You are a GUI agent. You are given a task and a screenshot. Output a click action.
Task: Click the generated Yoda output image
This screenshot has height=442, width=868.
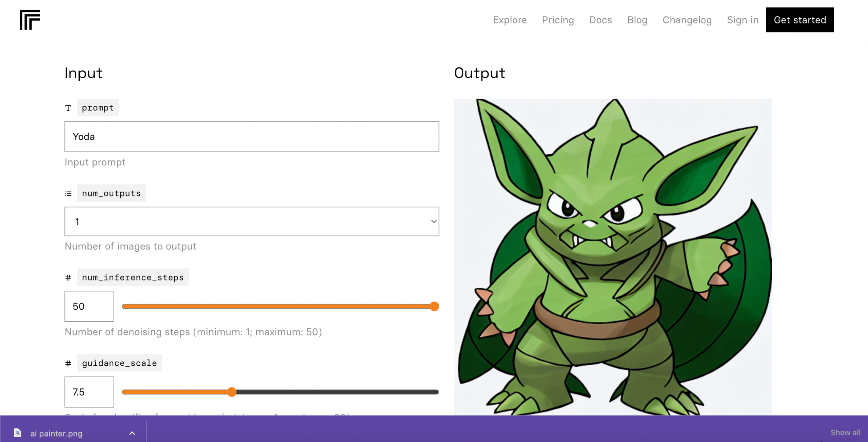point(612,256)
